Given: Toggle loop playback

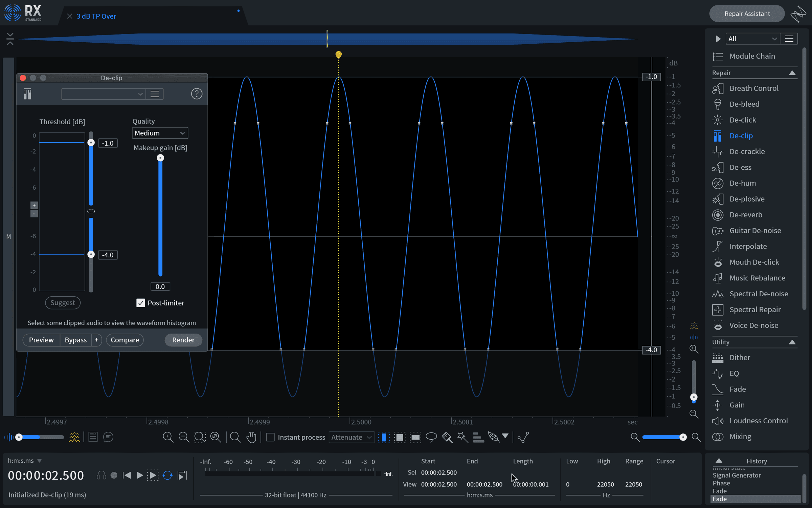Looking at the screenshot, I should tap(167, 475).
